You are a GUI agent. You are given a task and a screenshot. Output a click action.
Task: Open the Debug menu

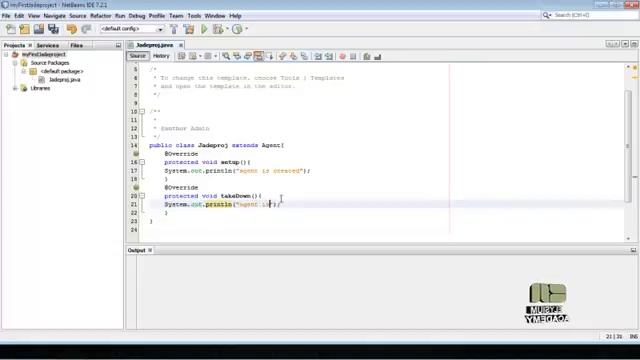(137, 16)
